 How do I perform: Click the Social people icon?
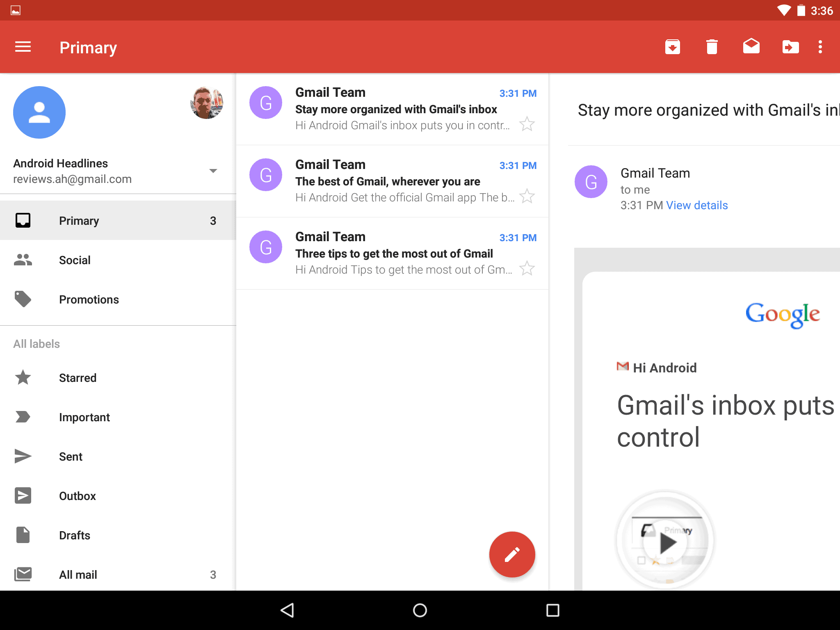pos(23,260)
